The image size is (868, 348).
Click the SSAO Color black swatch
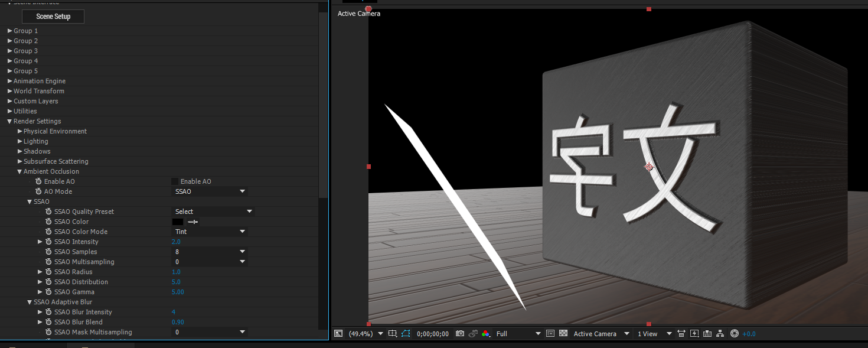point(177,222)
